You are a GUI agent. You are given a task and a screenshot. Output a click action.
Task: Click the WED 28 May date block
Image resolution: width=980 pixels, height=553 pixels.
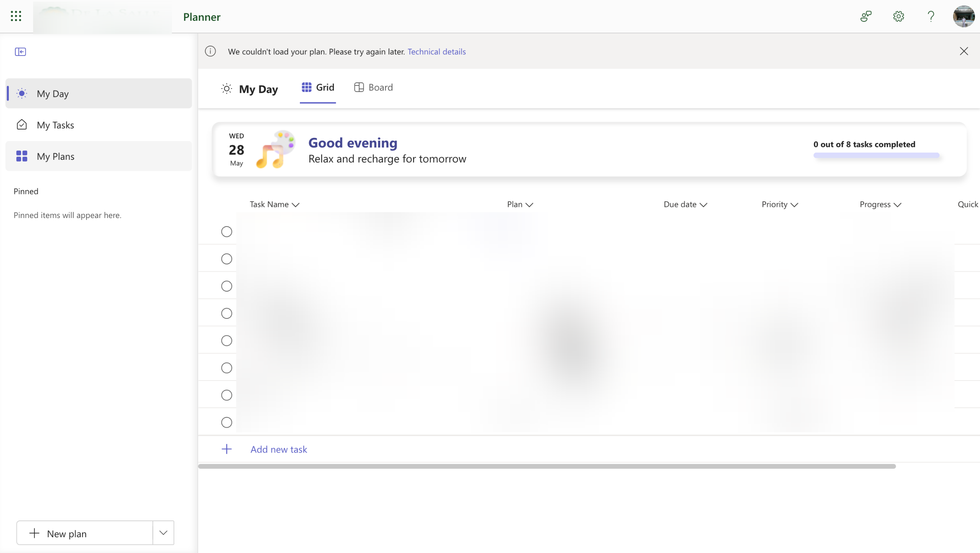coord(237,149)
